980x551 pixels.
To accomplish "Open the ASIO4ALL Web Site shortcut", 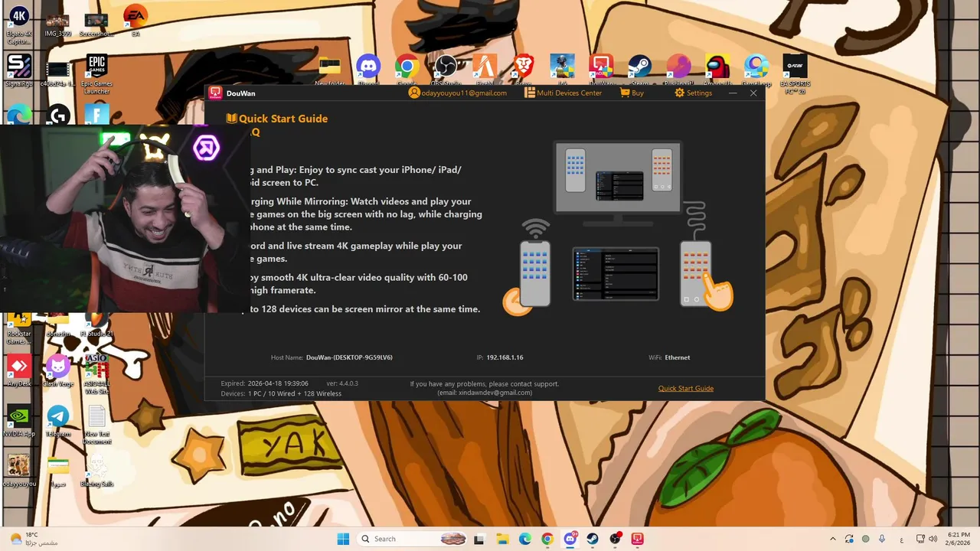I will point(96,373).
